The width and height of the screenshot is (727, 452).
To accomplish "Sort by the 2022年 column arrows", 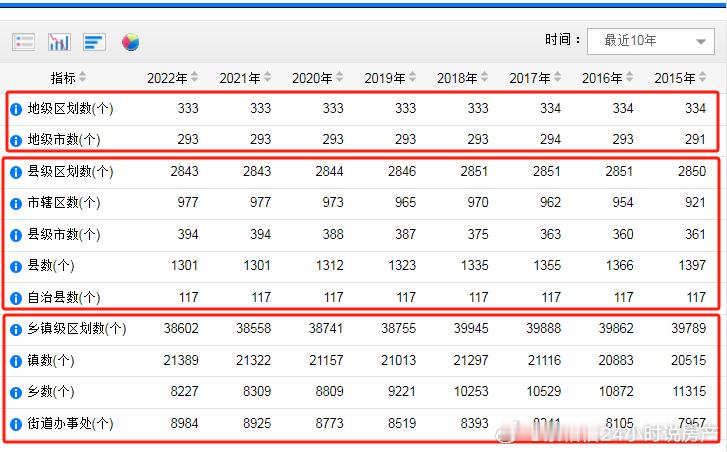I will coord(194,77).
